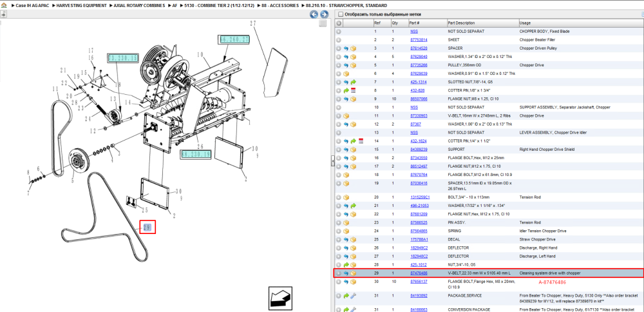Open notes icon on COTTER PIN 432-1624 row

point(361,141)
